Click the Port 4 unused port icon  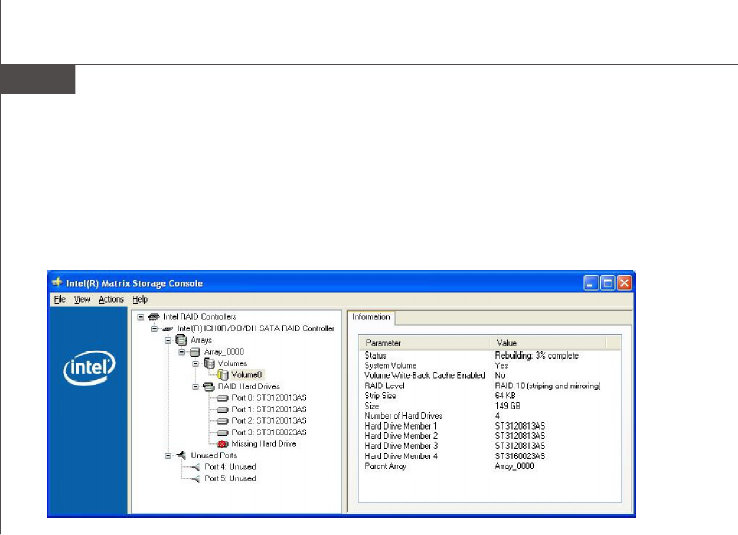coord(196,467)
